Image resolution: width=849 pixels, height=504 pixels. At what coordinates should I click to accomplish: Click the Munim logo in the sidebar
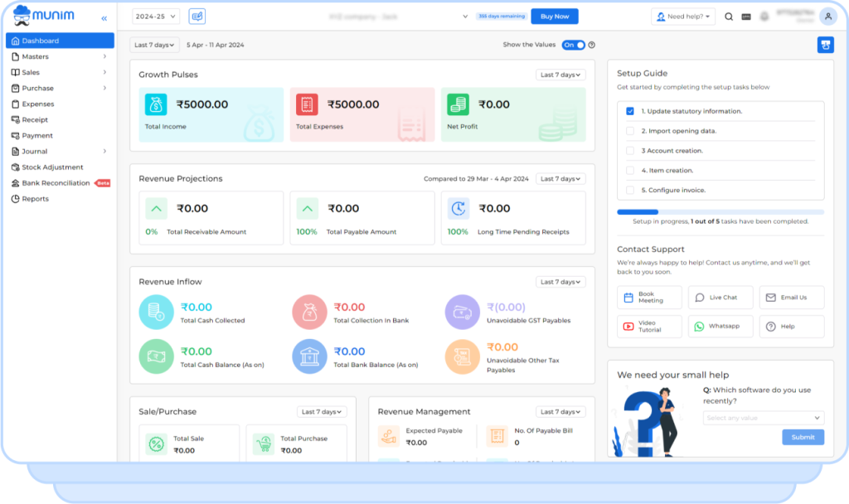tap(46, 14)
